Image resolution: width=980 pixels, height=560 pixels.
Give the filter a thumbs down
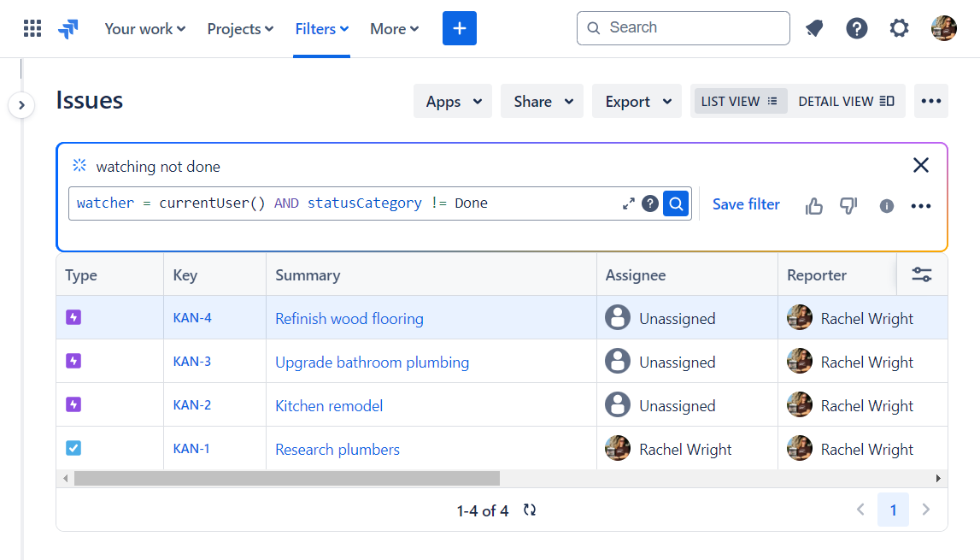(848, 205)
